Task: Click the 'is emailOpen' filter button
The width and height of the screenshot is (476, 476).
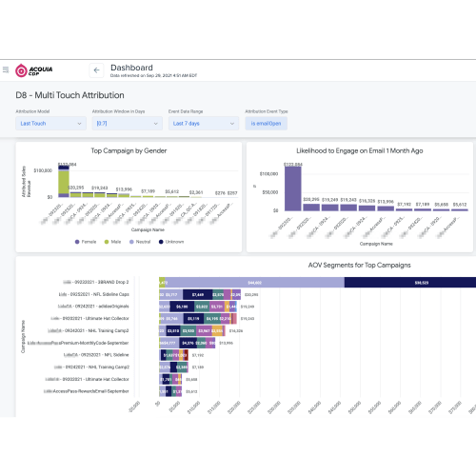Action: 266,124
